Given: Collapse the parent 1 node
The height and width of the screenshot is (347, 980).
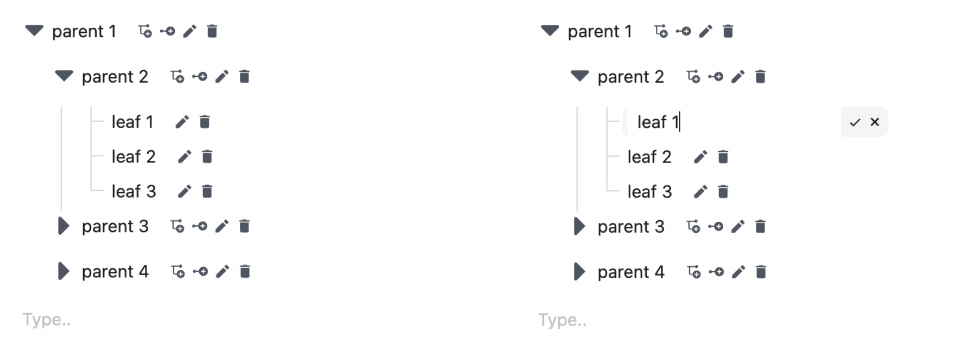Looking at the screenshot, I should point(34,31).
